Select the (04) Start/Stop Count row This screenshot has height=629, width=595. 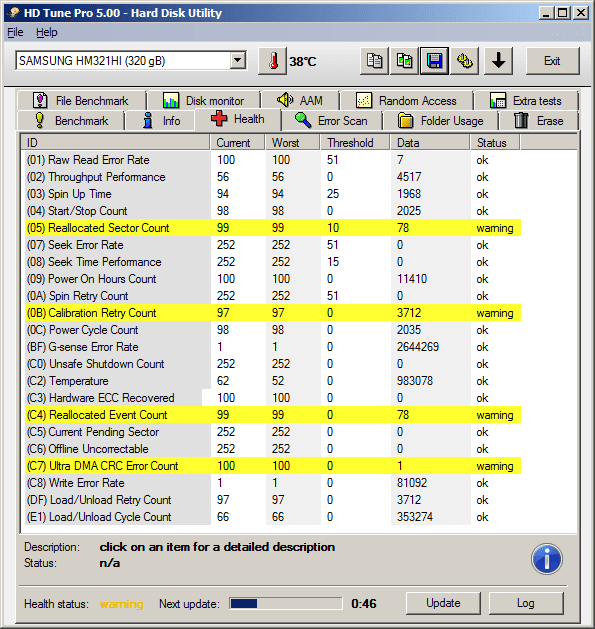point(273,211)
